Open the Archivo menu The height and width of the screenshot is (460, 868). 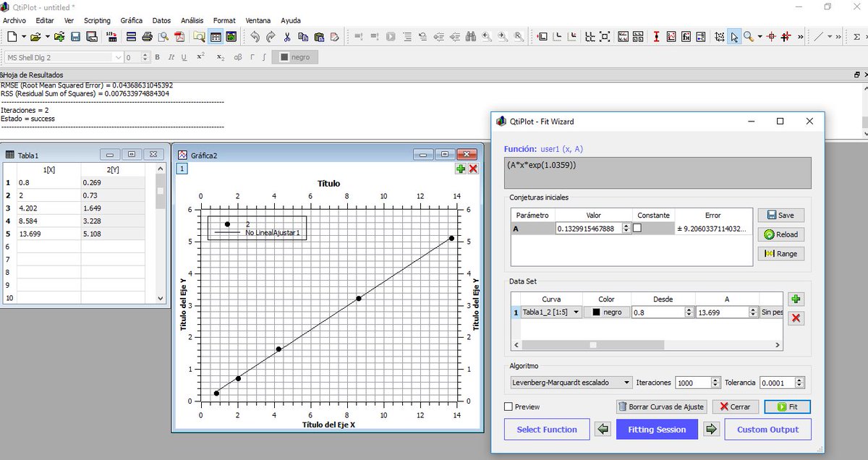click(15, 20)
